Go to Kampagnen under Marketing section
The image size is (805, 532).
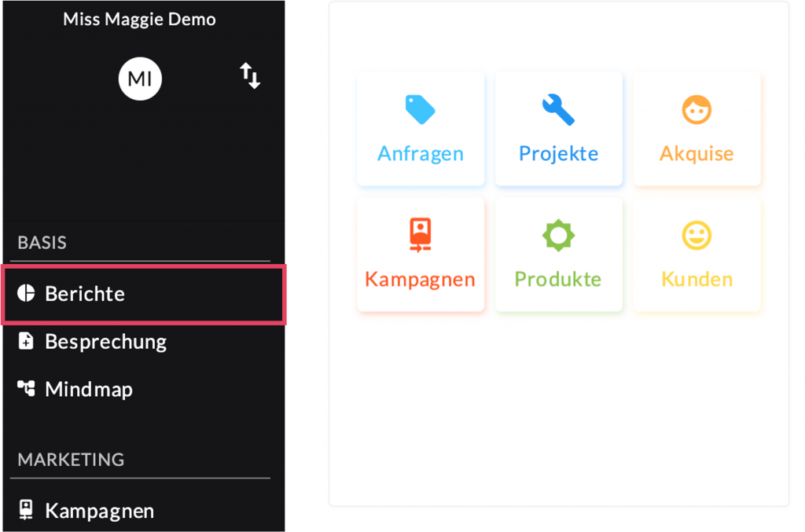pyautogui.click(x=99, y=511)
